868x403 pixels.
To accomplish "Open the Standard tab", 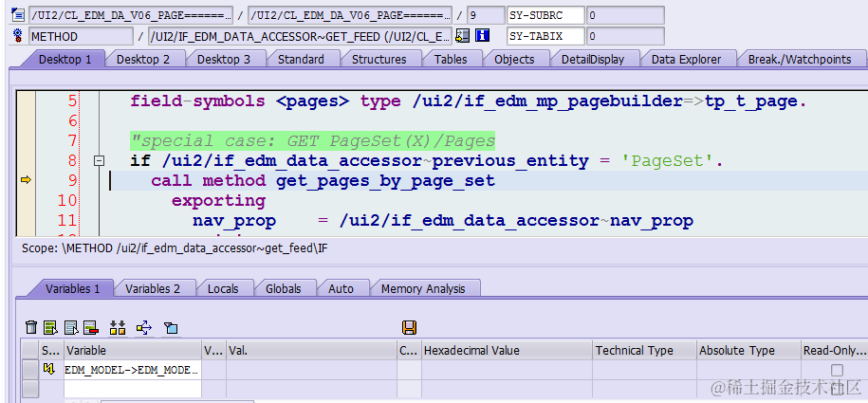I will 301,59.
